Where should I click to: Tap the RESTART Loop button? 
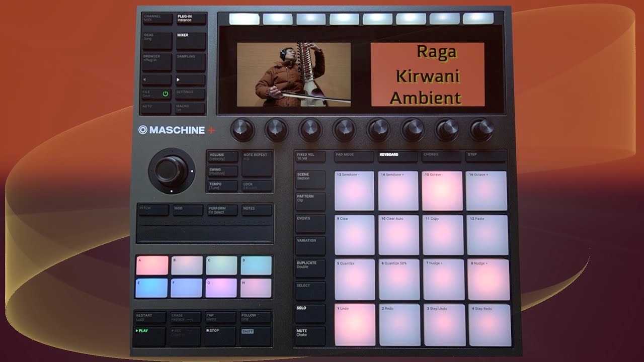pos(149,317)
